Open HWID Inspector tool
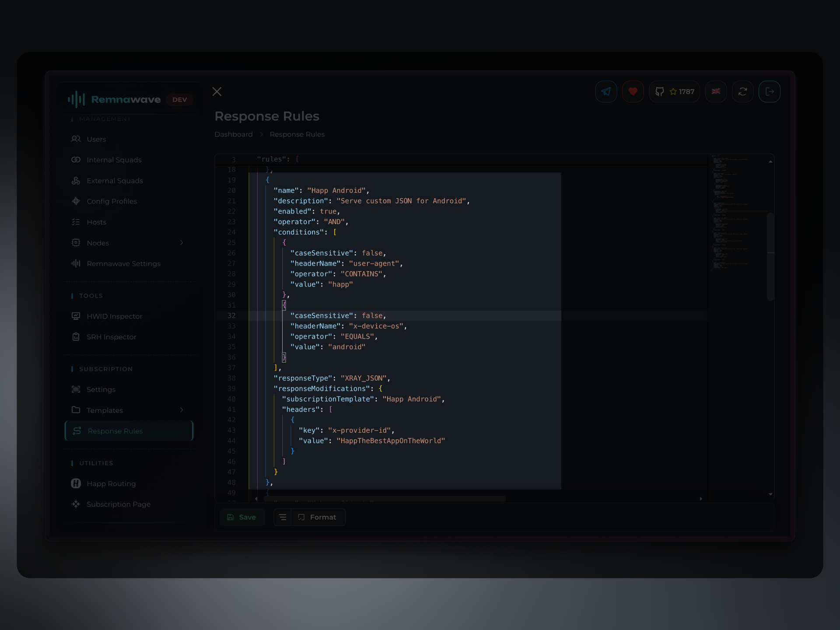This screenshot has height=630, width=840. click(114, 316)
